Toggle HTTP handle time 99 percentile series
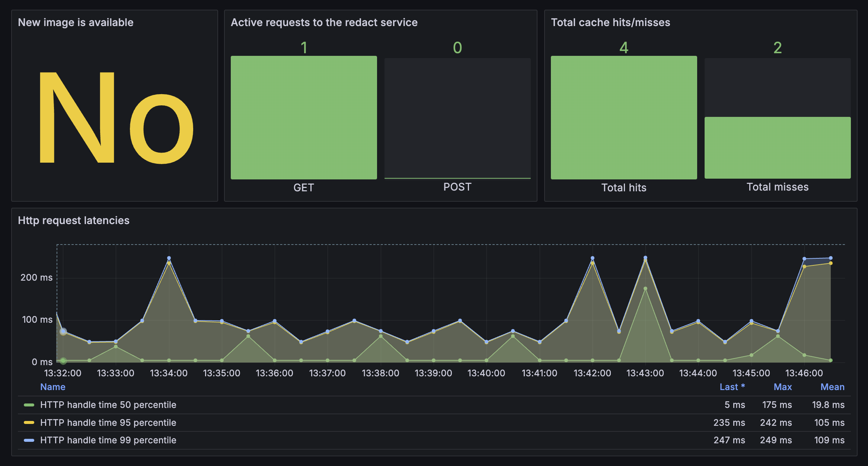The height and width of the screenshot is (466, 868). click(x=108, y=440)
